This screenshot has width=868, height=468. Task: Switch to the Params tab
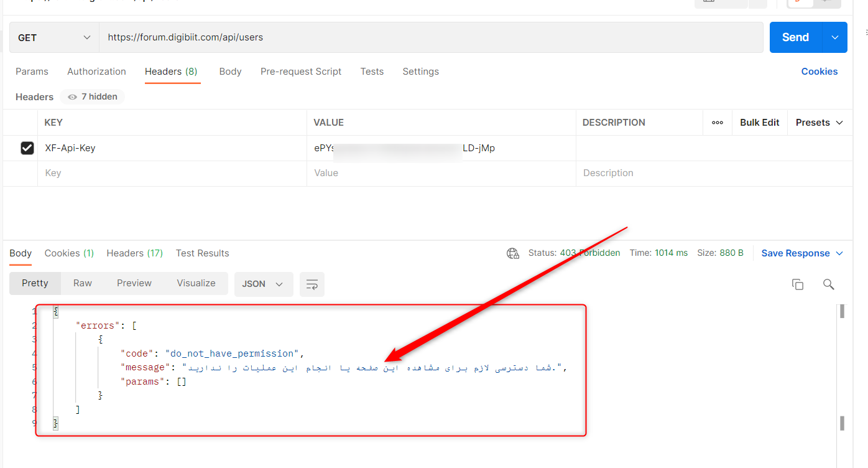(x=32, y=72)
